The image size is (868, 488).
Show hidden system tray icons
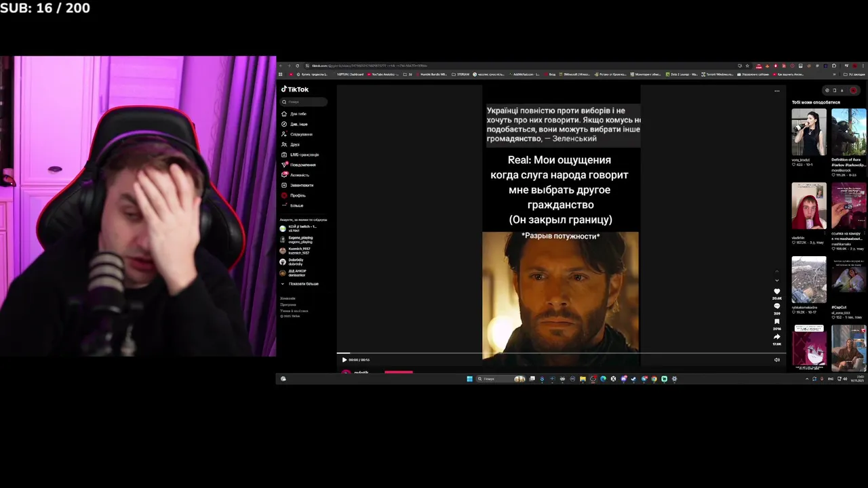[x=807, y=379]
